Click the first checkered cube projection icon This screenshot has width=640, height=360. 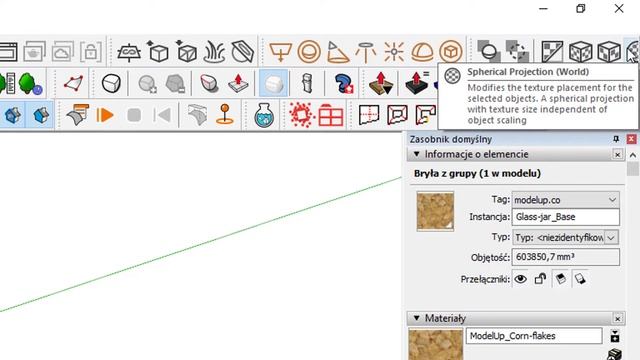580,52
